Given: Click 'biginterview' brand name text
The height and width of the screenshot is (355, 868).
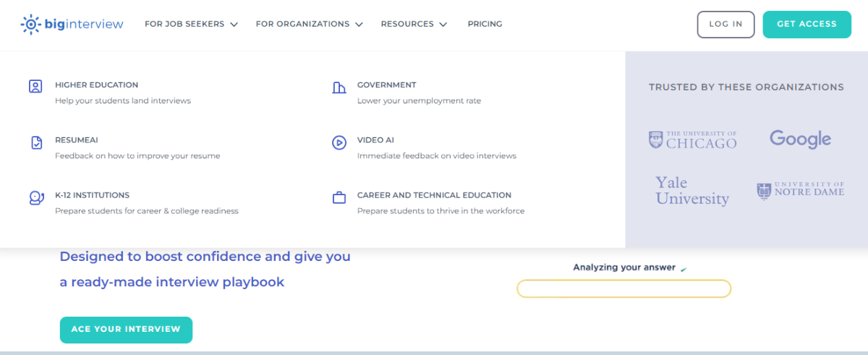Looking at the screenshot, I should (84, 25).
